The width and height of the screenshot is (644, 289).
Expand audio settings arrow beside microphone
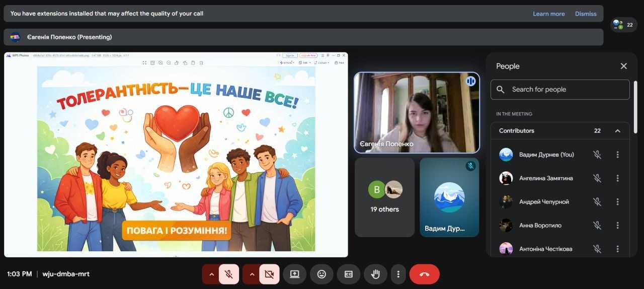[211, 274]
